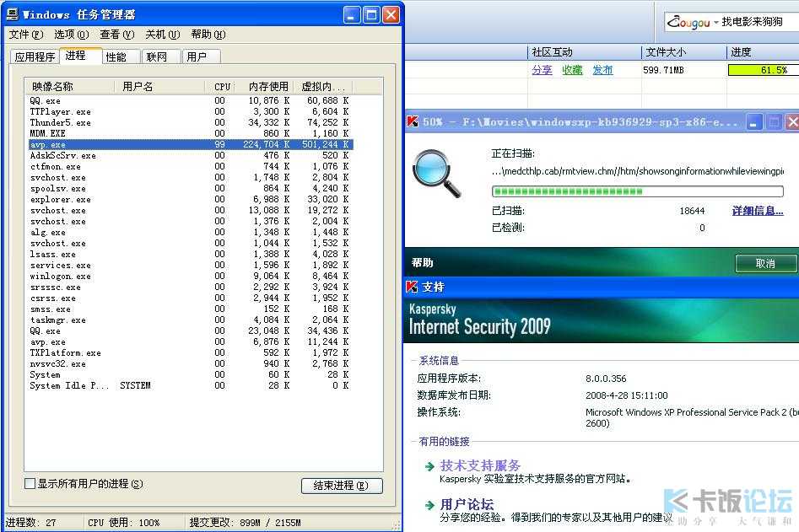Open the 关机(U) menu
This screenshot has width=799, height=532.
point(163,35)
